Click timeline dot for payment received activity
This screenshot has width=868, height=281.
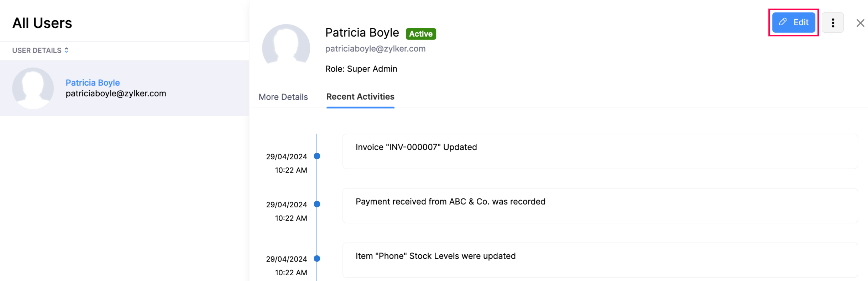(x=317, y=204)
